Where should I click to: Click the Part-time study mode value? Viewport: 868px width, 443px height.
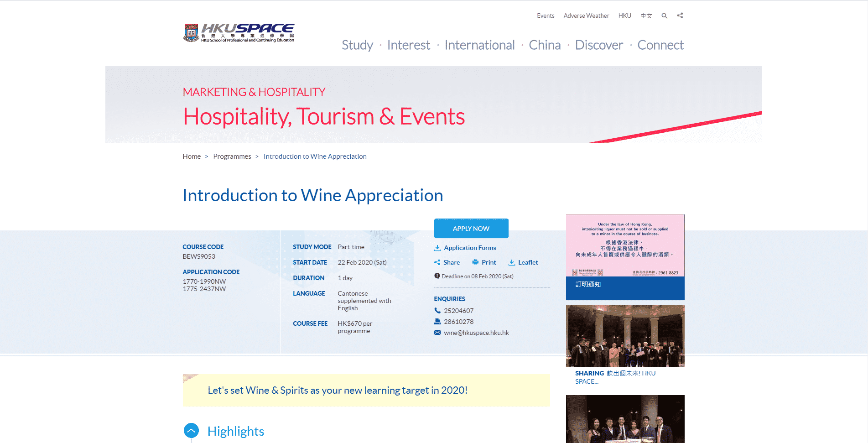[x=351, y=247]
